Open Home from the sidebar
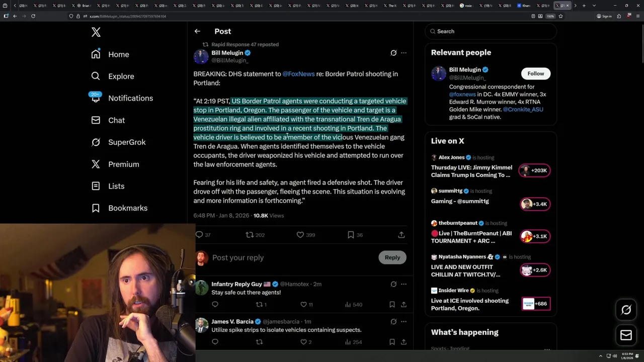 110,54
